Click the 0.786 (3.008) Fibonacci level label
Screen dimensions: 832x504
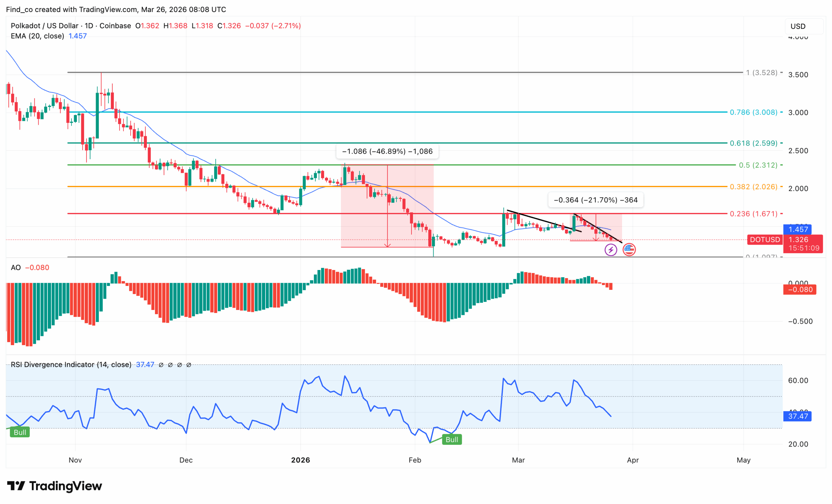tap(753, 112)
